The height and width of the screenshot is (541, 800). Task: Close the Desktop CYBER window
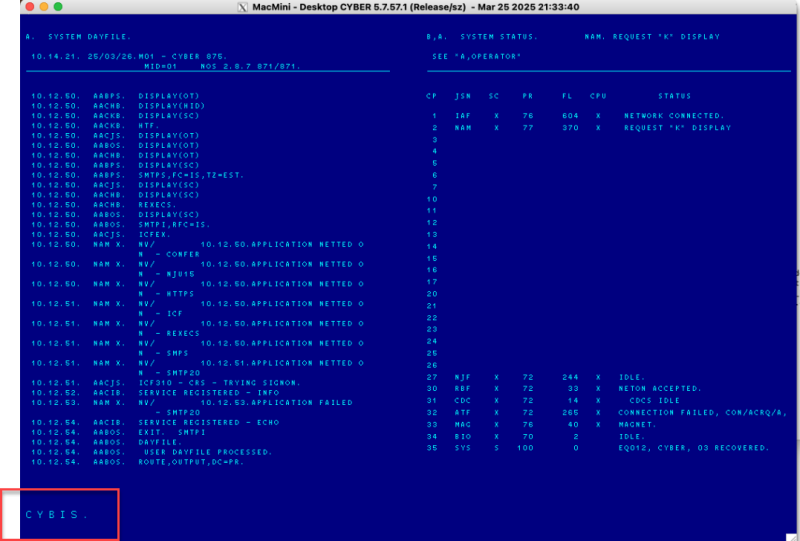click(30, 7)
